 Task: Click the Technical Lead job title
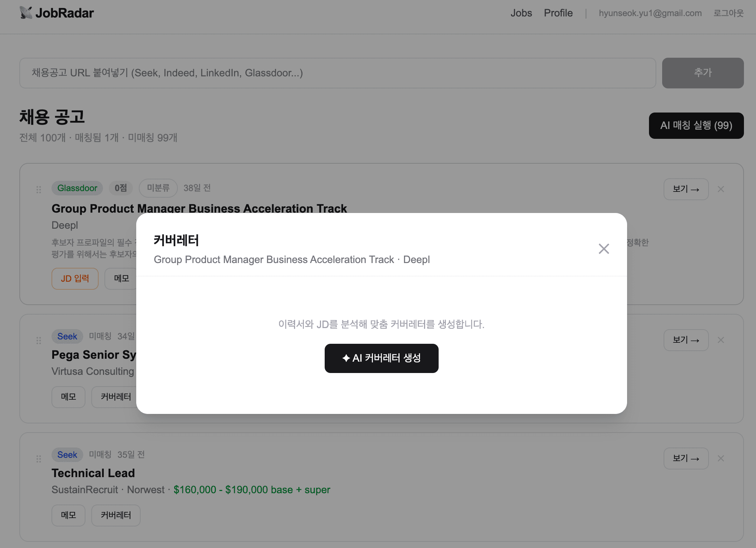pyautogui.click(x=93, y=473)
